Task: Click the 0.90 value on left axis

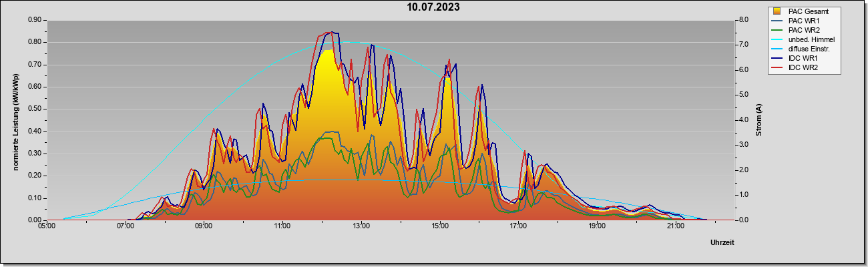Action: (x=35, y=20)
